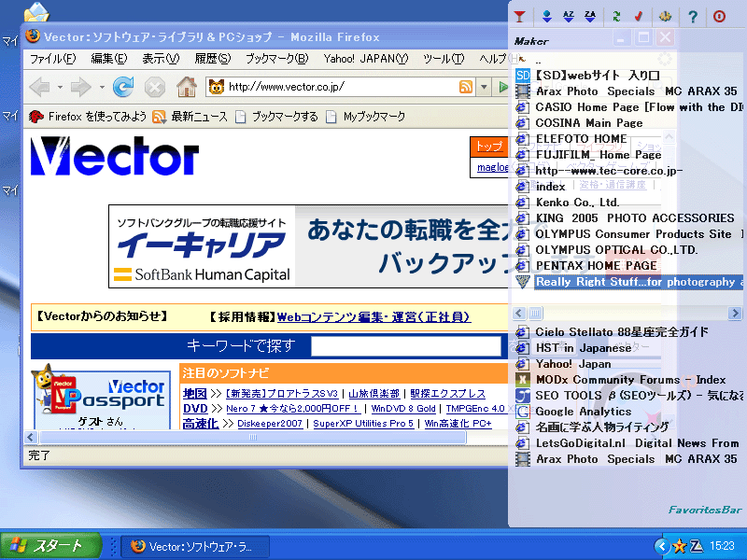Open the ブックマーク(B) menu
The height and width of the screenshot is (560, 747).
click(x=276, y=59)
